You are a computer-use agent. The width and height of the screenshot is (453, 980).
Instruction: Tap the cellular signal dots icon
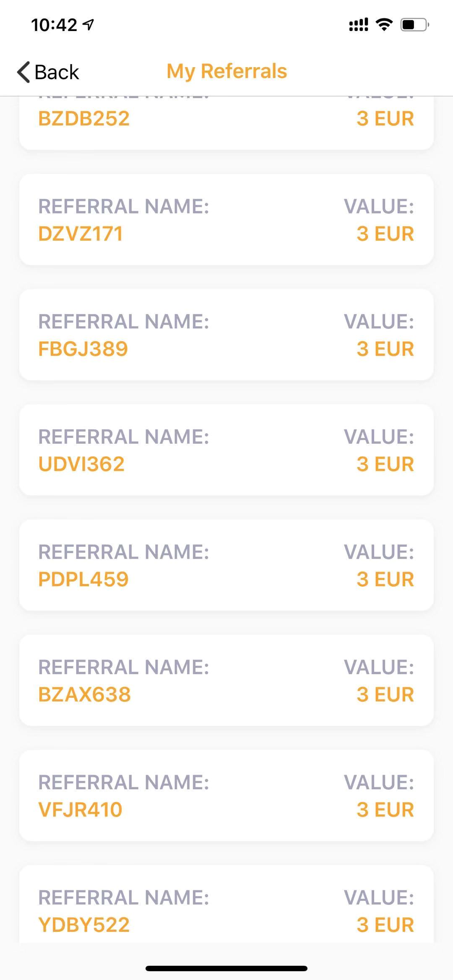359,25
